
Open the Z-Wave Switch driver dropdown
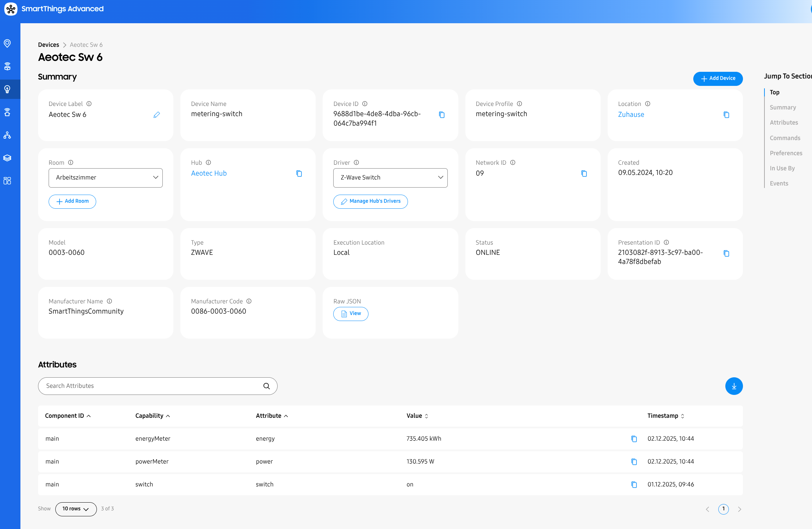click(x=390, y=178)
